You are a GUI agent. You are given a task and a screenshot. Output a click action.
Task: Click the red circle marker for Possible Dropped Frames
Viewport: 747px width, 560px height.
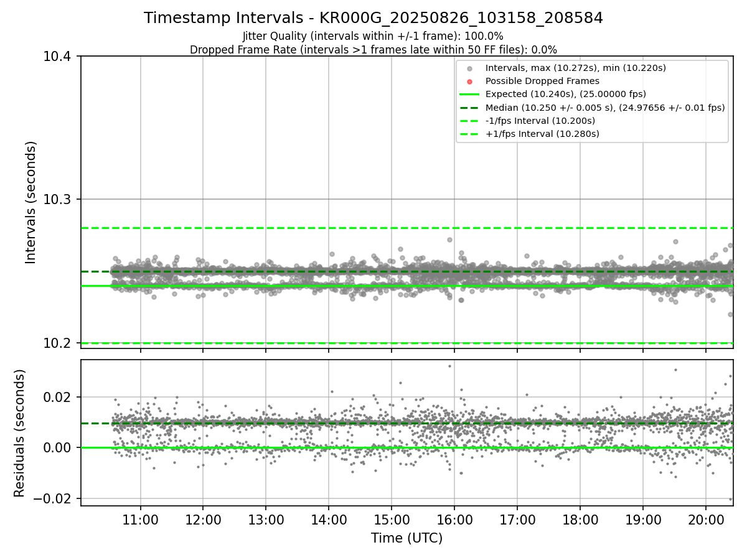coord(469,82)
